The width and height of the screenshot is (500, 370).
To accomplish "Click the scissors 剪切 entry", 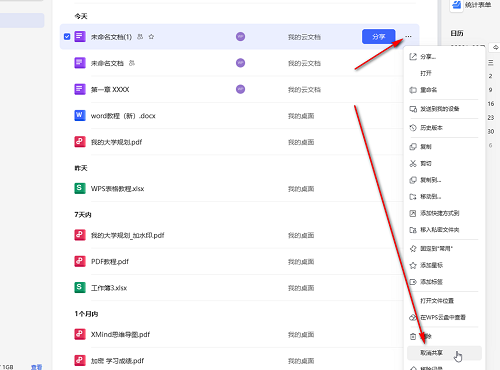I will tap(444, 163).
